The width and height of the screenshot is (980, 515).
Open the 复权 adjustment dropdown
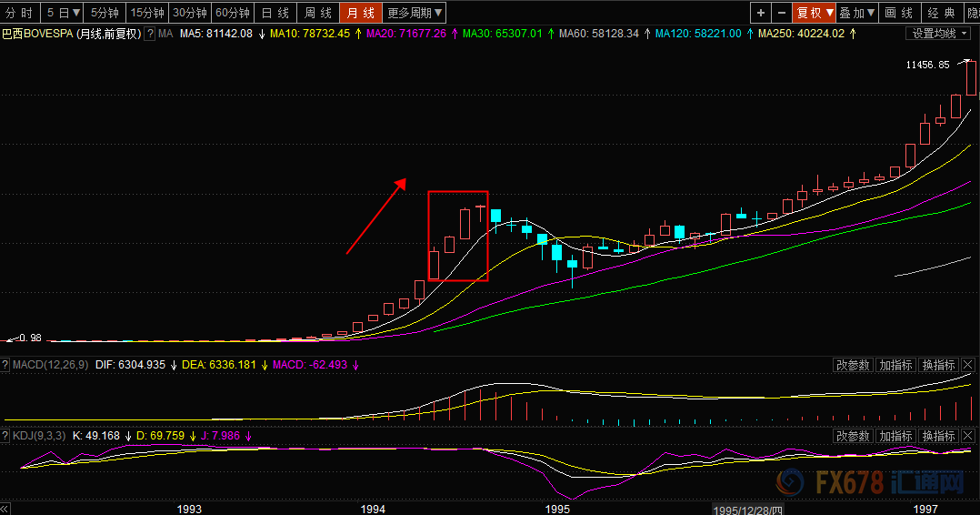click(x=815, y=13)
